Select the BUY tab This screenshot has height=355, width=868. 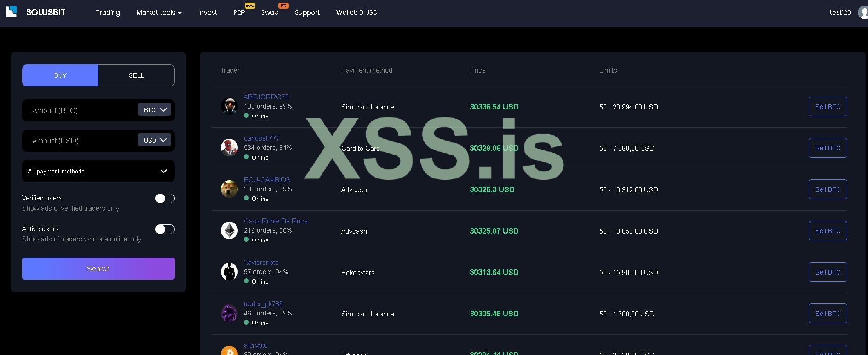pyautogui.click(x=60, y=75)
